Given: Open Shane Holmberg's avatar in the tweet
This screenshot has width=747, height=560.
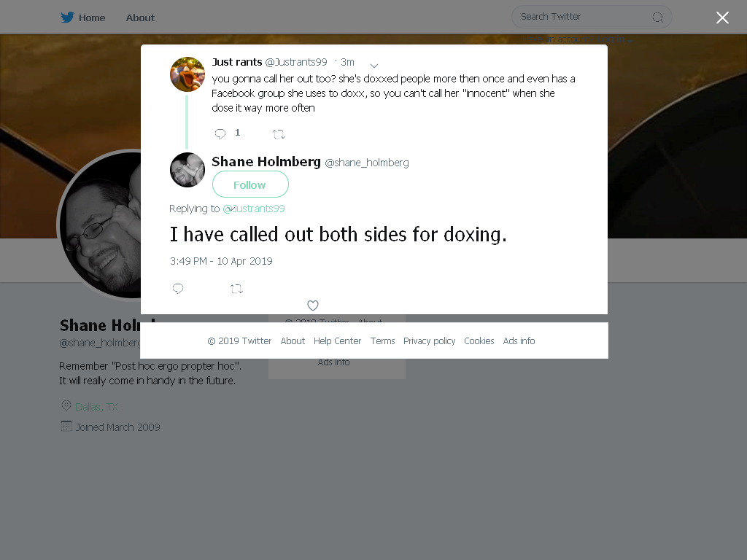Looking at the screenshot, I should pos(187,170).
